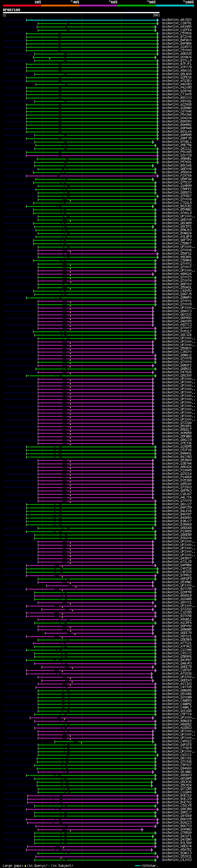Click hit label UniRef100_C7JA05

pyautogui.click(x=177, y=94)
